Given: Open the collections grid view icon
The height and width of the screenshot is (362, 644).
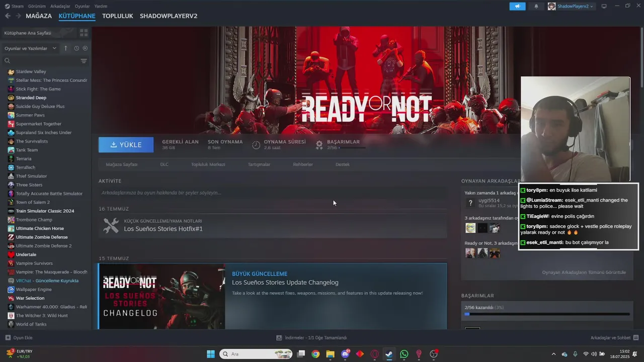Looking at the screenshot, I should pyautogui.click(x=84, y=33).
